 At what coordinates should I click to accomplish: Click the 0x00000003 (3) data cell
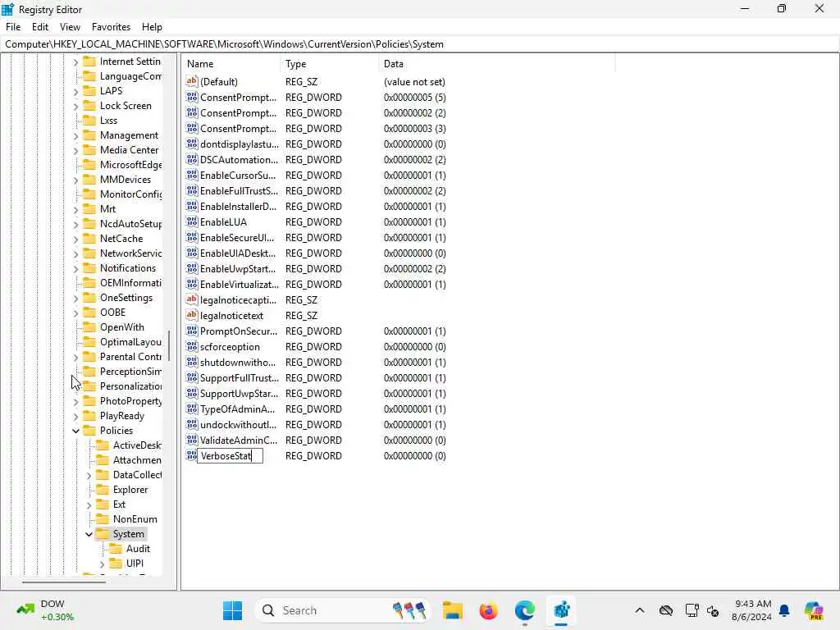point(414,129)
